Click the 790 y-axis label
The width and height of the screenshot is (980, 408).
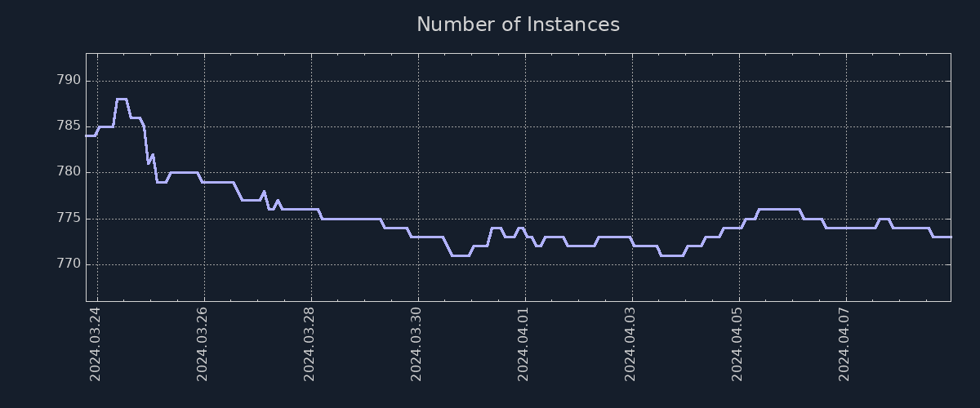click(68, 81)
